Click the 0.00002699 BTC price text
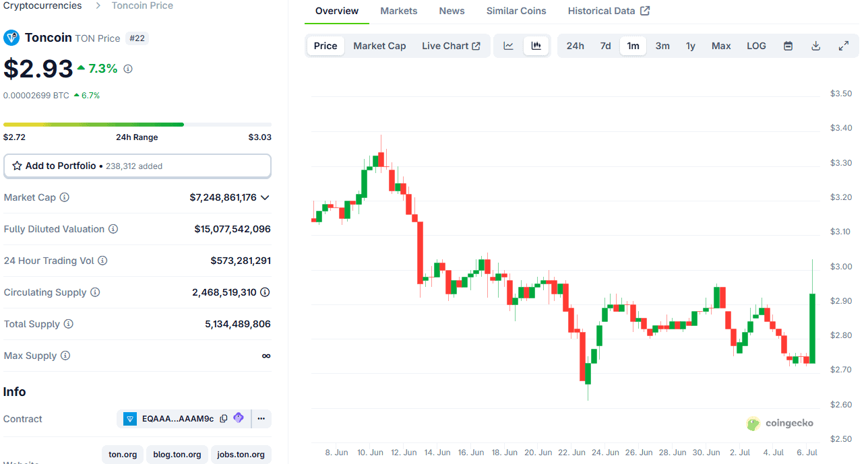 pos(36,96)
